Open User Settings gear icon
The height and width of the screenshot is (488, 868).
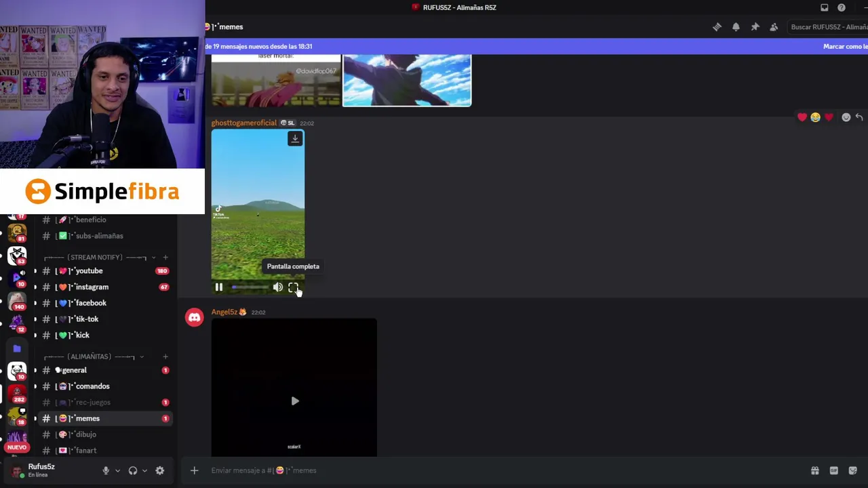click(x=160, y=470)
